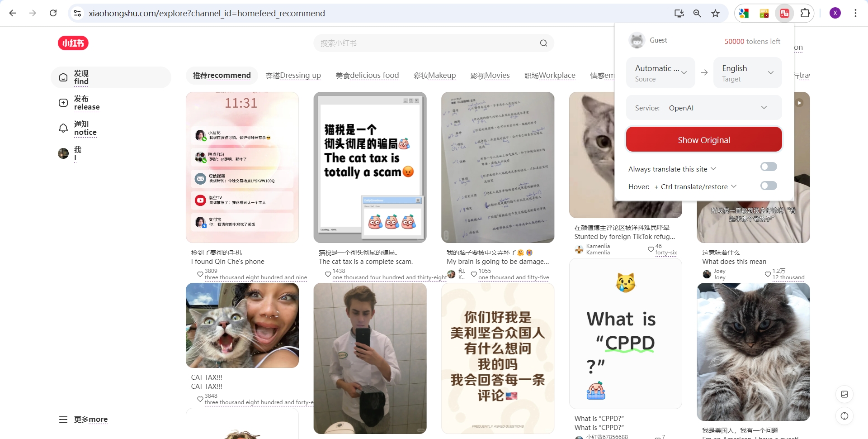Swap languages using the arrow between Source and Target
Screen dimensions: 868x439
tap(704, 72)
